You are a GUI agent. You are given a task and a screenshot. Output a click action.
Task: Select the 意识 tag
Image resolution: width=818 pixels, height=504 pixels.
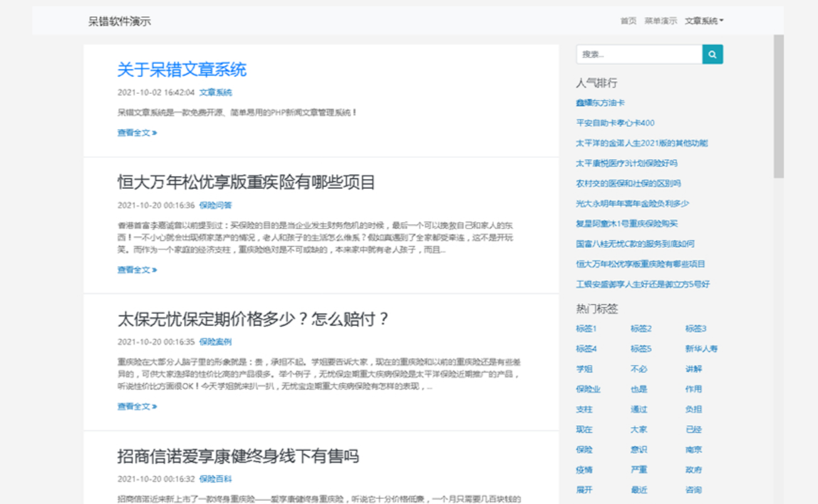(x=639, y=450)
